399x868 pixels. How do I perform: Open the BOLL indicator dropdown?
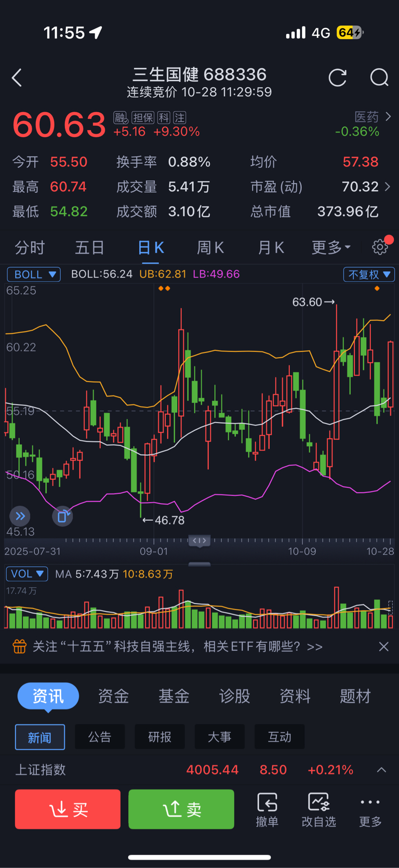point(34,274)
